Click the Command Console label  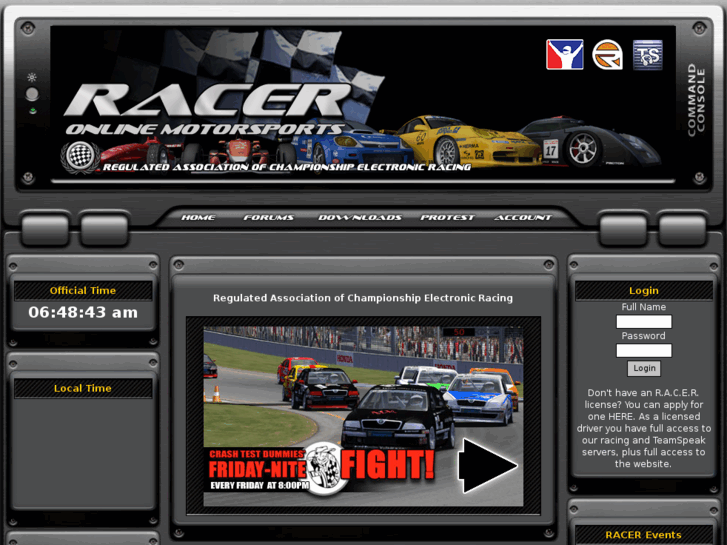(x=696, y=100)
